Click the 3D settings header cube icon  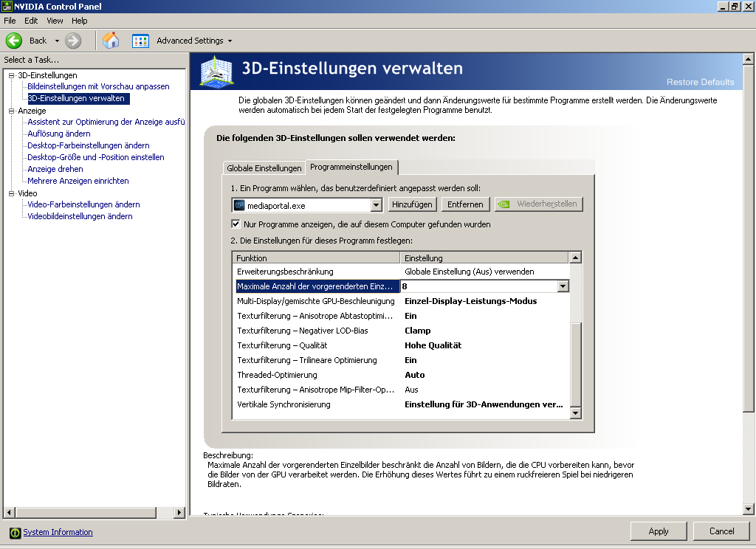tap(218, 71)
